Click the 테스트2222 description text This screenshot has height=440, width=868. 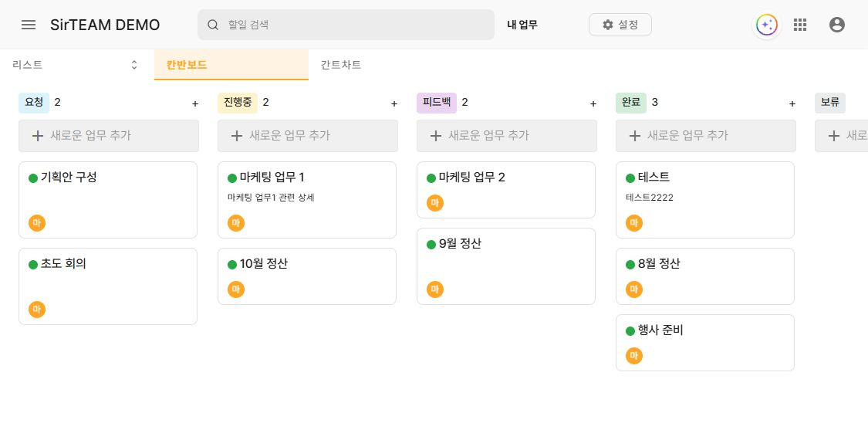click(650, 198)
